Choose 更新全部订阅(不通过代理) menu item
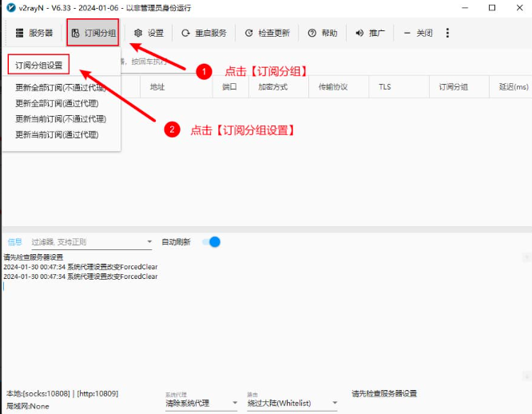Image resolution: width=532 pixels, height=414 pixels. (x=61, y=88)
